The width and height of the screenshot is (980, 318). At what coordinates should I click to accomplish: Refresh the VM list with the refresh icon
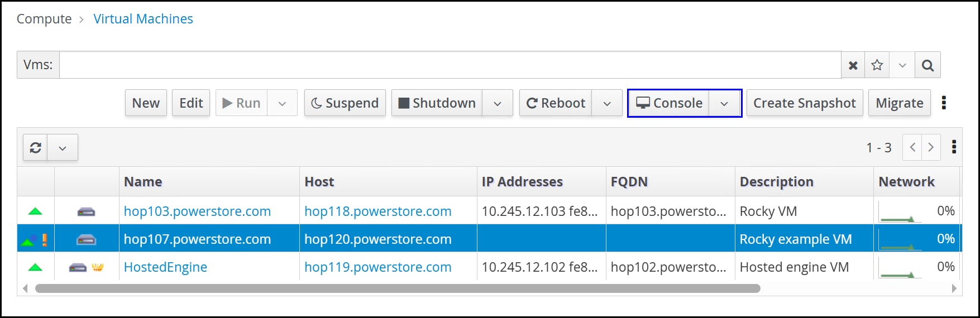pos(35,148)
